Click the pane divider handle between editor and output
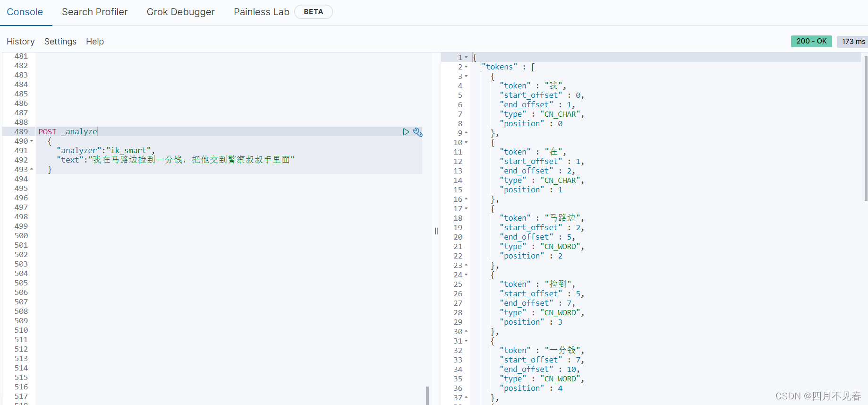Viewport: 868px width, 405px height. pyautogui.click(x=436, y=231)
